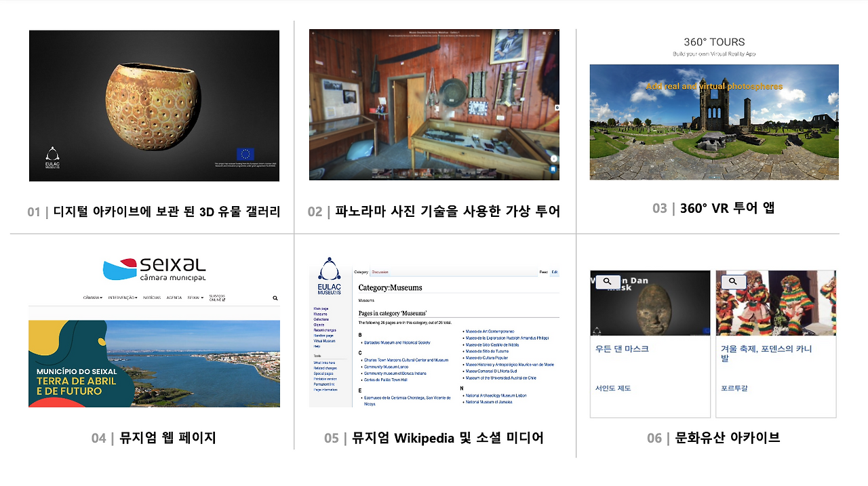The width and height of the screenshot is (868, 486).
Task: Open the Community Museum Lanco link
Action: pyautogui.click(x=387, y=367)
